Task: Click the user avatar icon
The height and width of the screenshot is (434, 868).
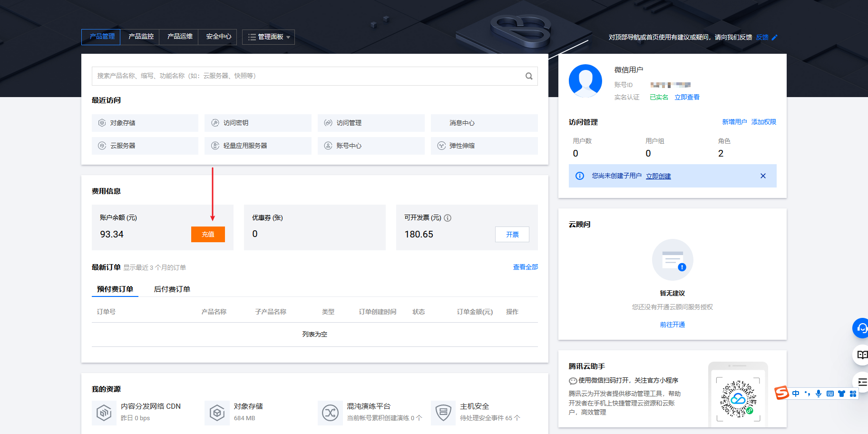Action: pos(585,81)
